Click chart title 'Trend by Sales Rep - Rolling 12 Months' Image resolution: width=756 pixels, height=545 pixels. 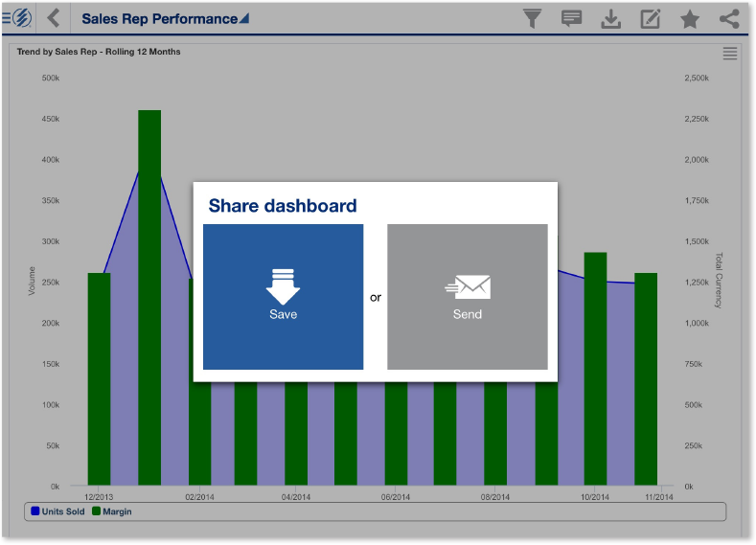pyautogui.click(x=99, y=52)
